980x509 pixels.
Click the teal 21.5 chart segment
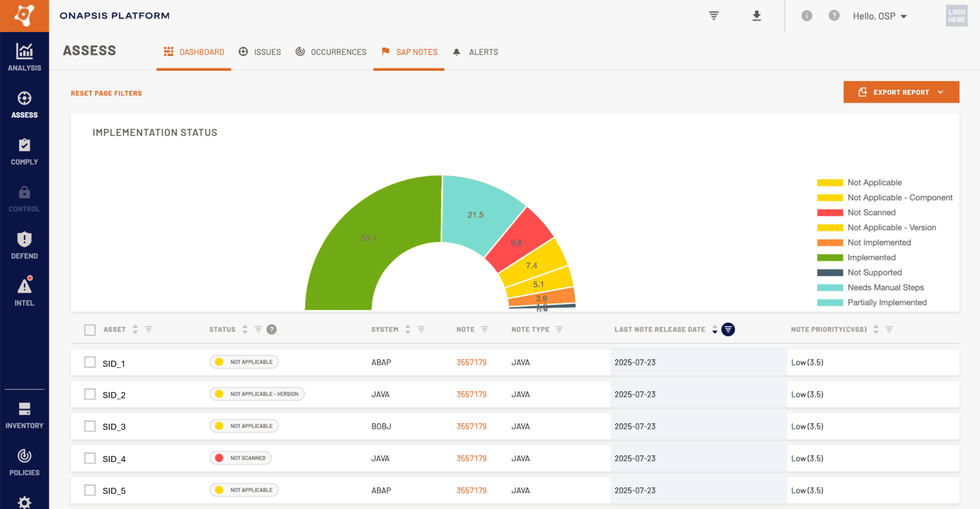475,215
